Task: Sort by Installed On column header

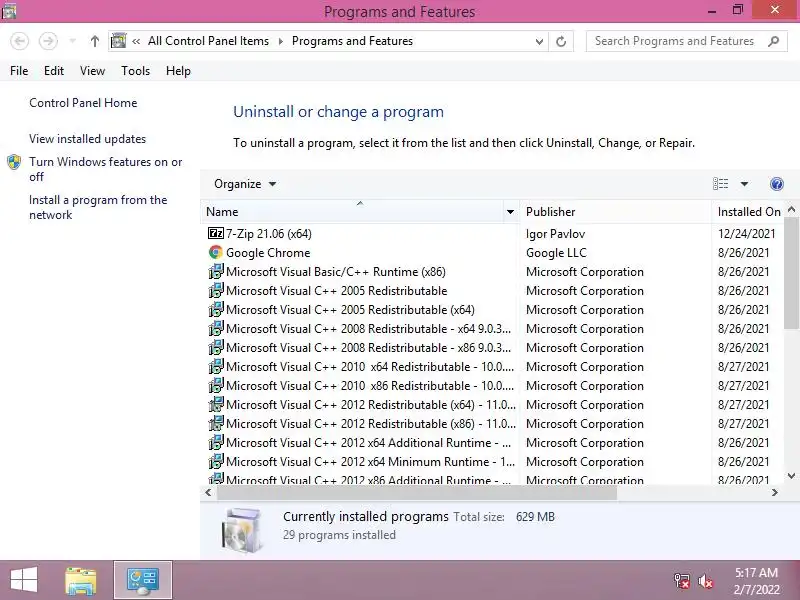Action: coord(748,212)
